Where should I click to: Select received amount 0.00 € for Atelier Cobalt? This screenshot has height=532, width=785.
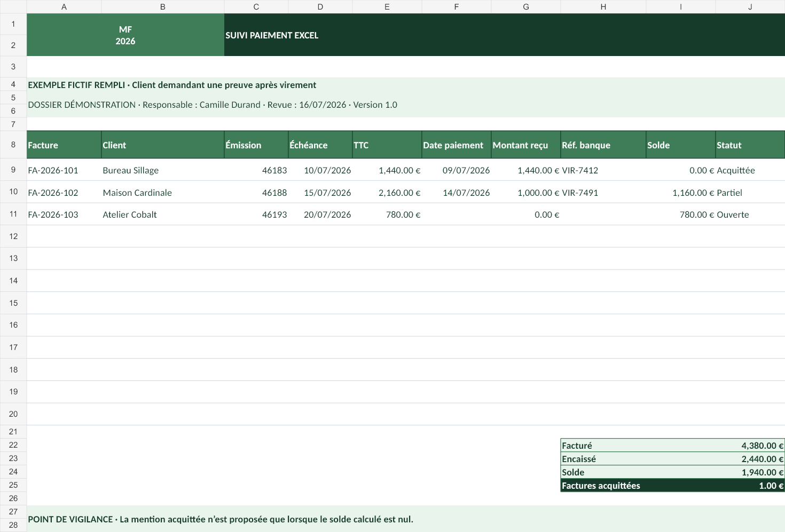pos(526,215)
